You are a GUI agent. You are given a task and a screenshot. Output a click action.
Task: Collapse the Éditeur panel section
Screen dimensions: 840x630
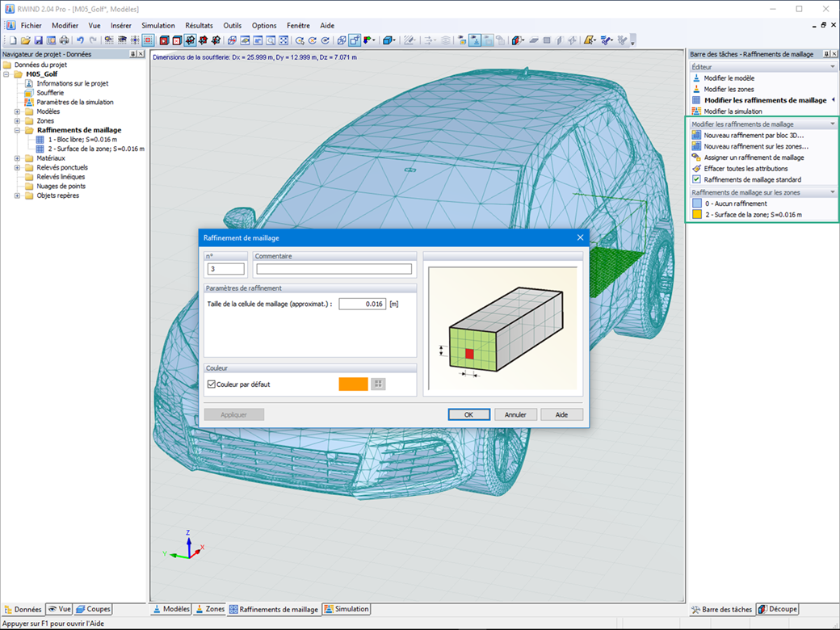832,67
